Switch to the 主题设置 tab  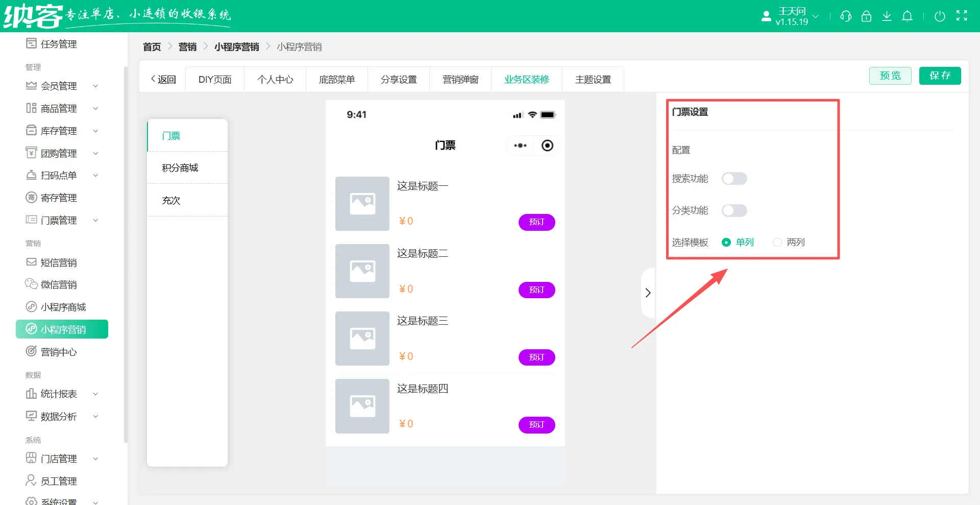point(593,79)
